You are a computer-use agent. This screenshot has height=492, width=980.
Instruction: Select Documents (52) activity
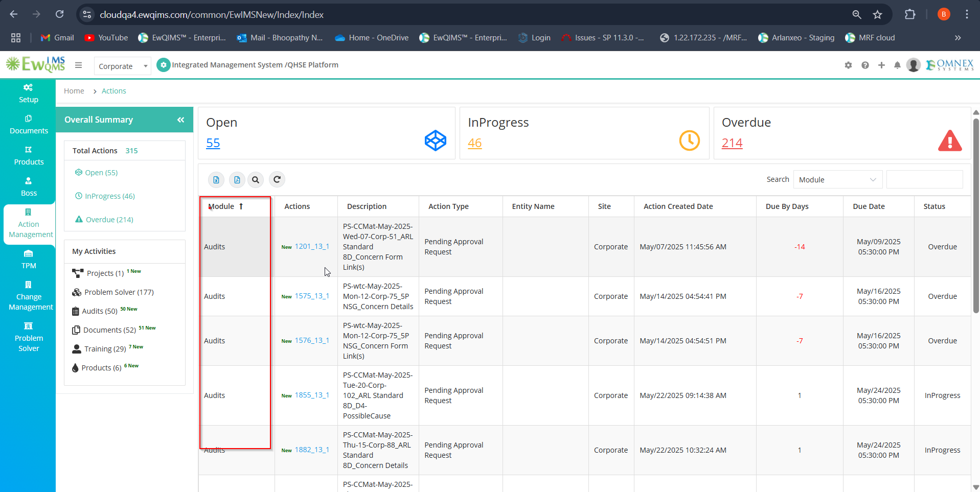109,330
